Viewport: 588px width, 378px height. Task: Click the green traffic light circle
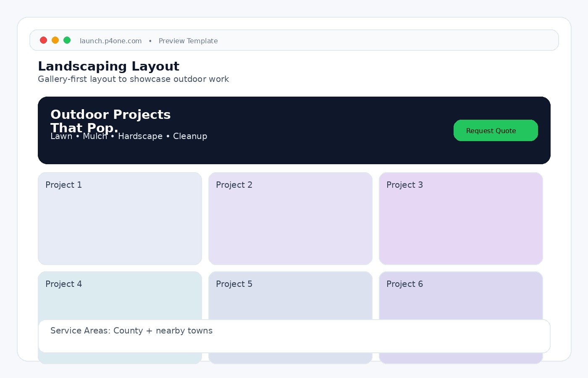pyautogui.click(x=67, y=40)
